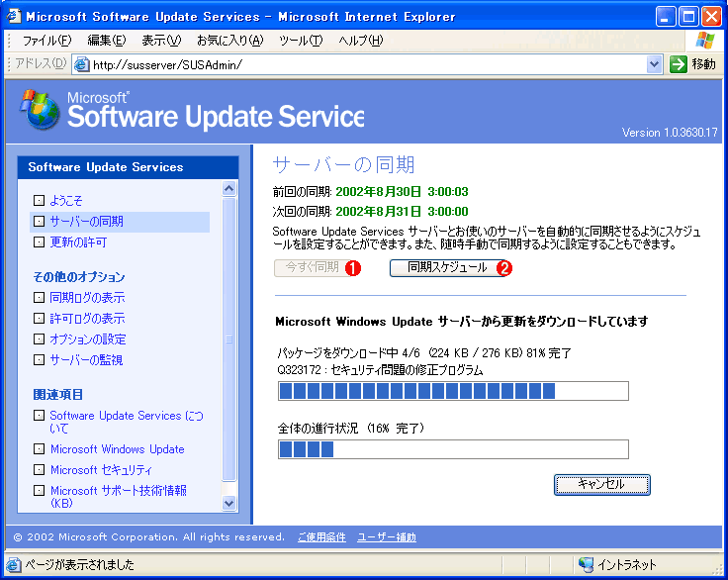Click the イントラネット zone label
Screen dimensions: 728x580
click(627, 565)
